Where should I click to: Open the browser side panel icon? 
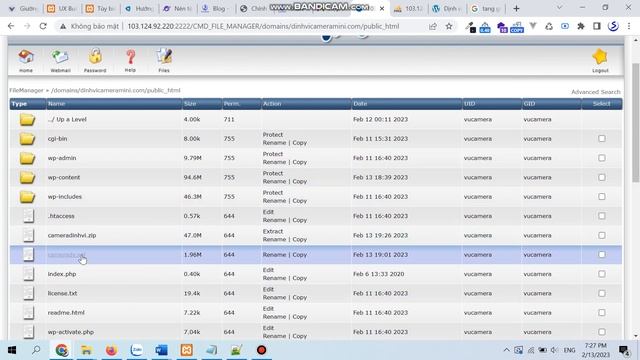pos(597,26)
